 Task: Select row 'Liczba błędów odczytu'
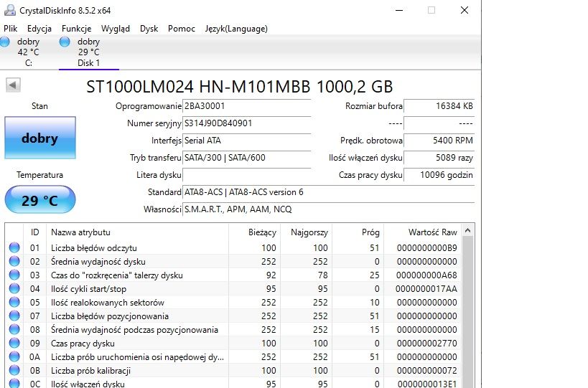click(233, 247)
